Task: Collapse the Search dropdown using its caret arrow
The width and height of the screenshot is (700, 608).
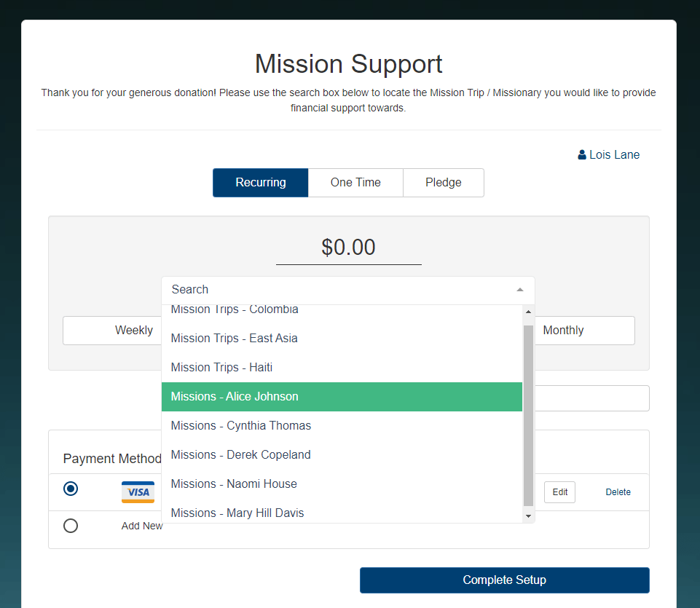Action: [519, 290]
